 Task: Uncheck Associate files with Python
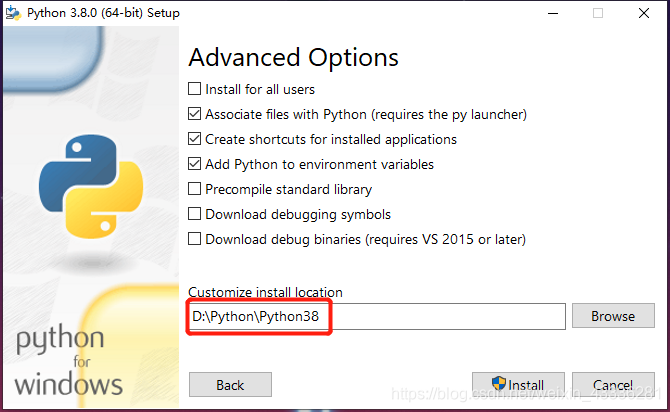[194, 114]
